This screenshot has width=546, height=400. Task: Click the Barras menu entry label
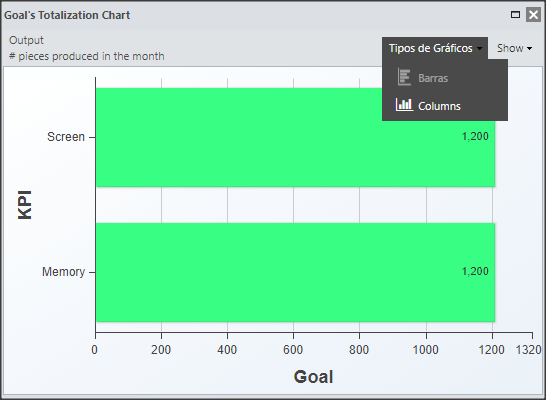[433, 78]
